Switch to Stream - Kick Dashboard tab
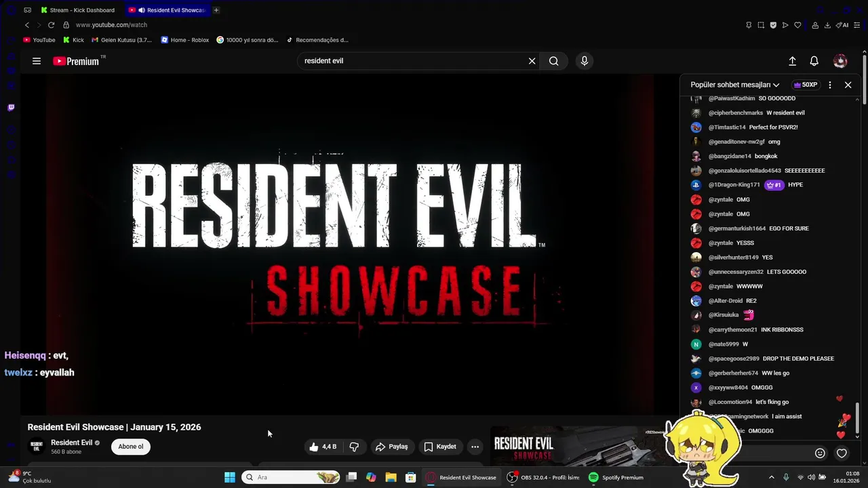868x488 pixels. pyautogui.click(x=77, y=10)
